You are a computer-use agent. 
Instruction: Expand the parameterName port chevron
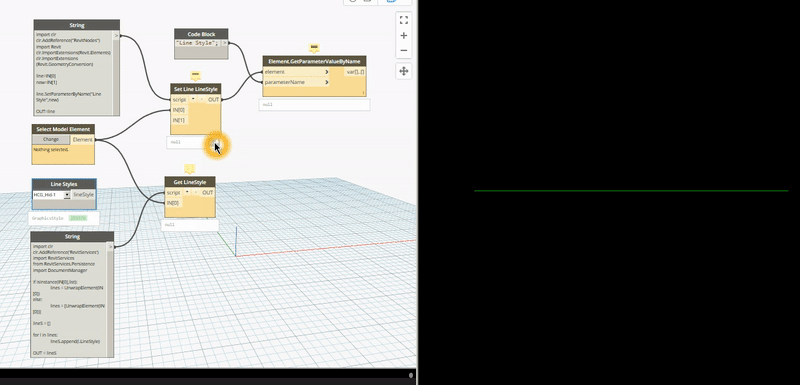coord(327,82)
